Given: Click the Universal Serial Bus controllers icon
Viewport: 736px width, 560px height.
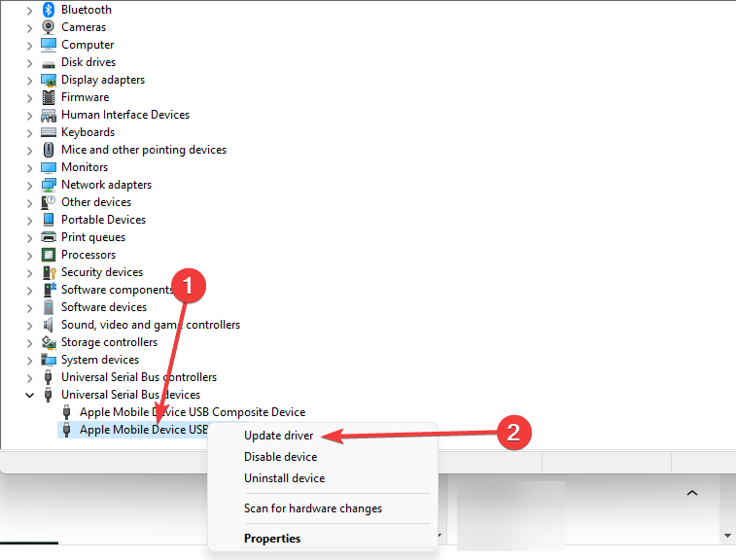Looking at the screenshot, I should pos(48,377).
